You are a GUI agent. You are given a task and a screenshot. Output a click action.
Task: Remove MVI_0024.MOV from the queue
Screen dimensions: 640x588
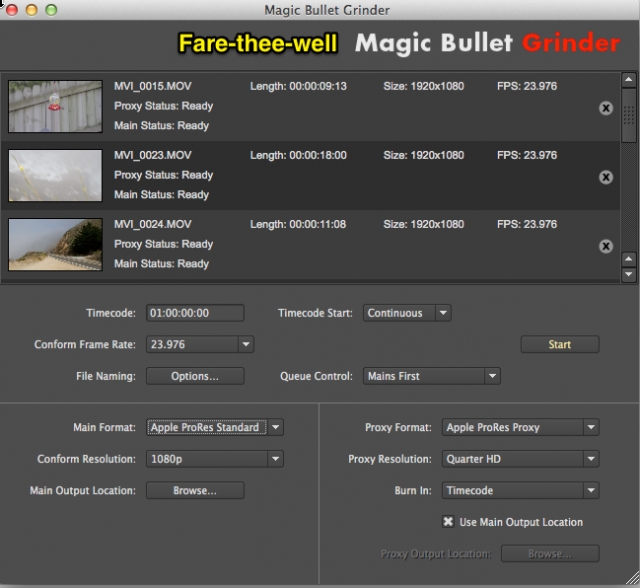pyautogui.click(x=606, y=246)
